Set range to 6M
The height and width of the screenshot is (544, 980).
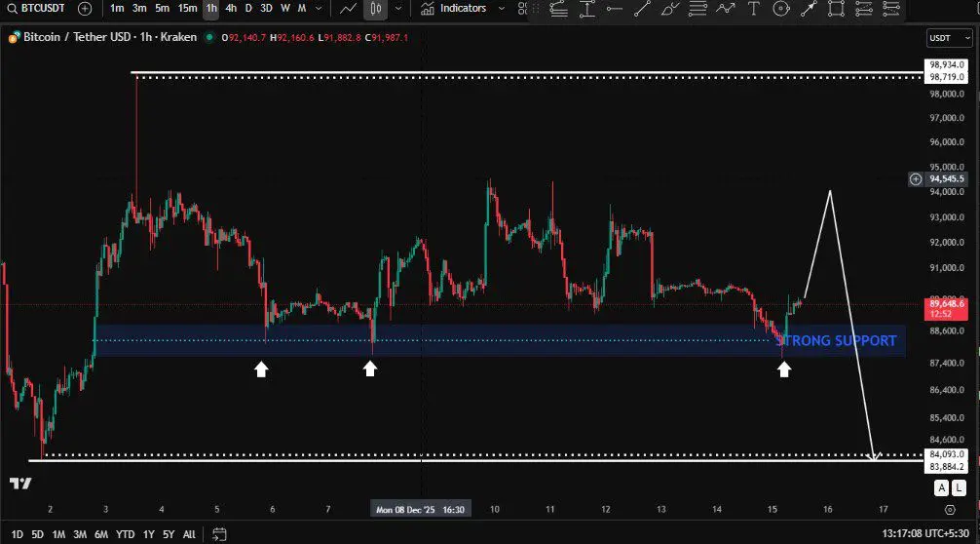[101, 534]
